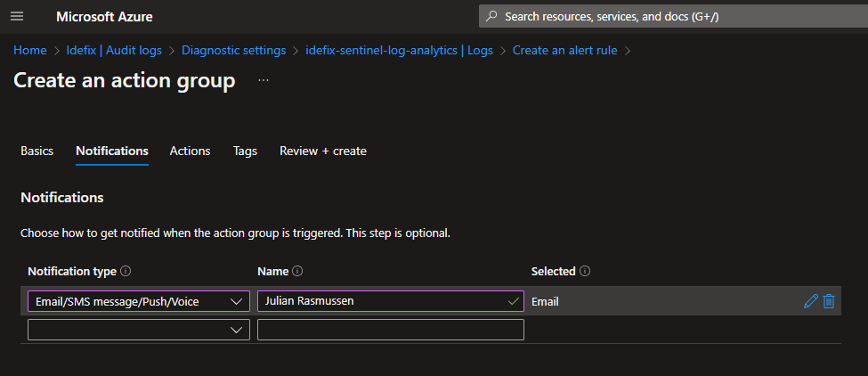
Task: Click the Notification type column header
Action: (72, 272)
